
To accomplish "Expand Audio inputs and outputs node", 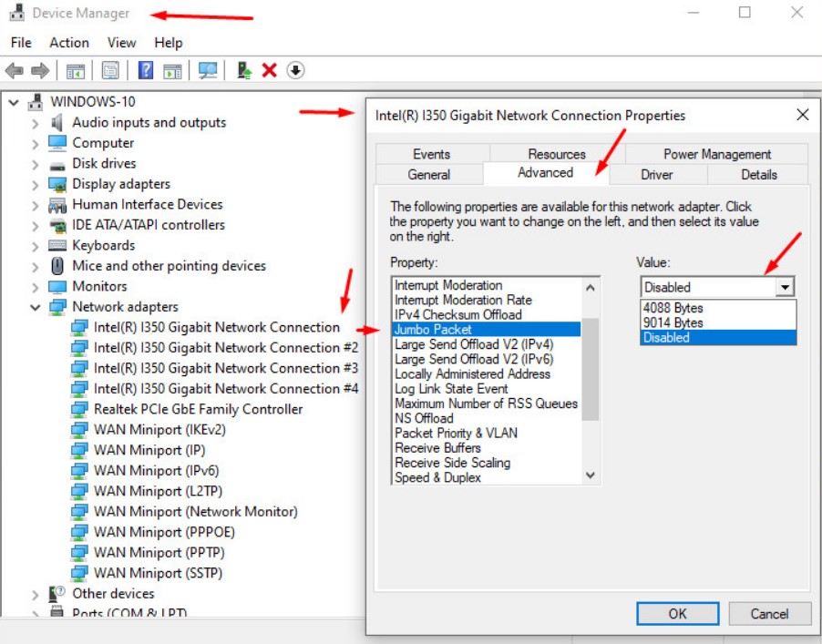I will click(x=36, y=124).
